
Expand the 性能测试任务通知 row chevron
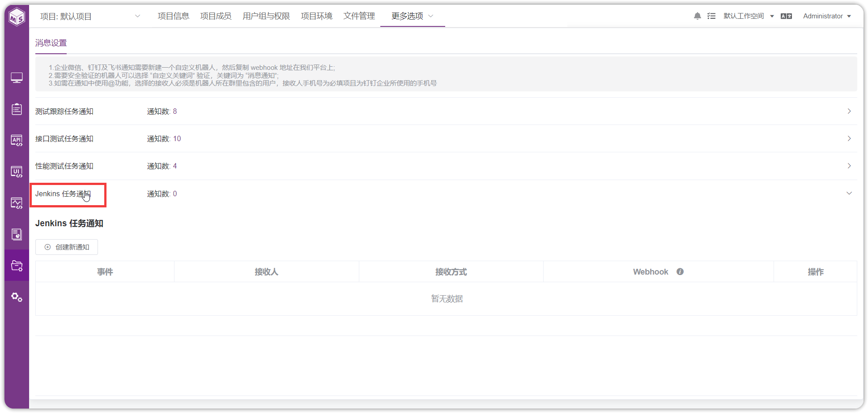click(849, 166)
